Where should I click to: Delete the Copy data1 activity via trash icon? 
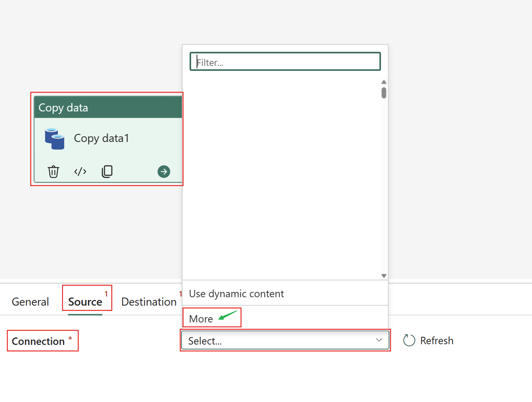[53, 171]
